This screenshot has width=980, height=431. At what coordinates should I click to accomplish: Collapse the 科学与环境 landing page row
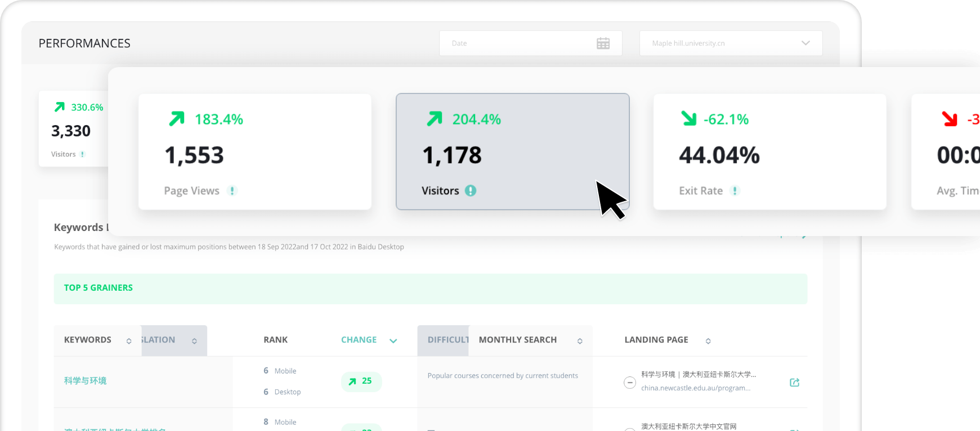pos(630,383)
